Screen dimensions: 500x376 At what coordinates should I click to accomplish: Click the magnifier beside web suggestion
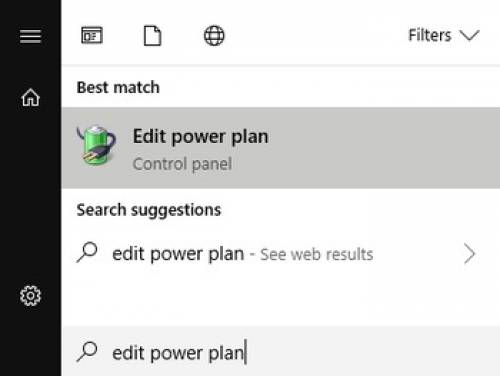87,252
